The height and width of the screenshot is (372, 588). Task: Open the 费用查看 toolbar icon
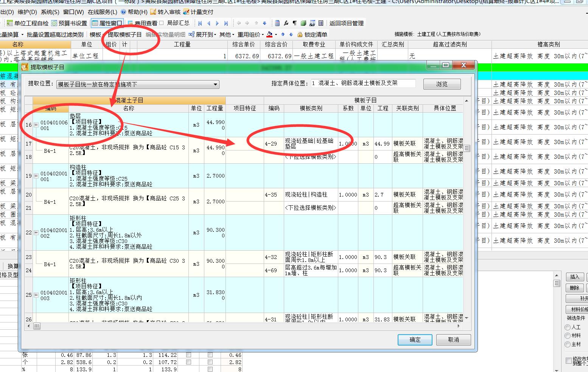click(131, 23)
